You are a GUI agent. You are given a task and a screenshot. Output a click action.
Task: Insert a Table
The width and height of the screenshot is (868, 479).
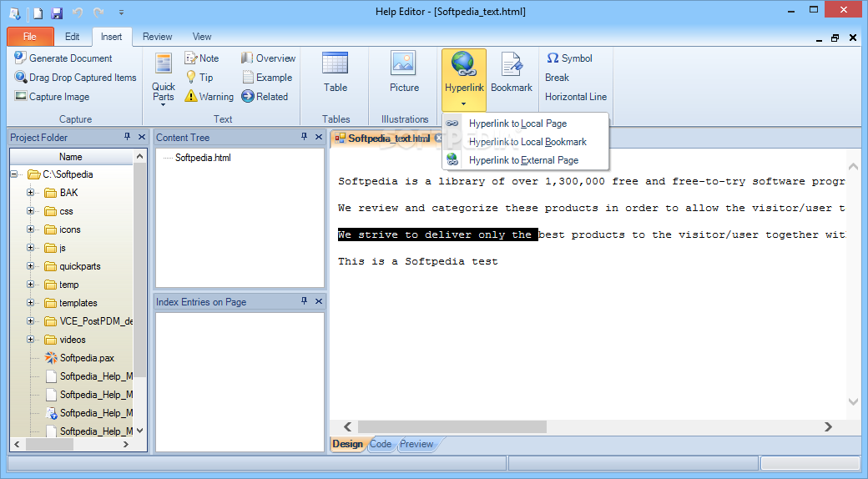(336, 72)
